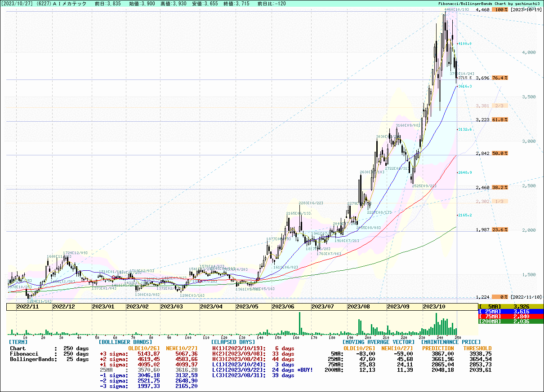Screen dimensions: 544x392
Task: Select the 38.2% Fibonacci level label
Action: coord(500,187)
